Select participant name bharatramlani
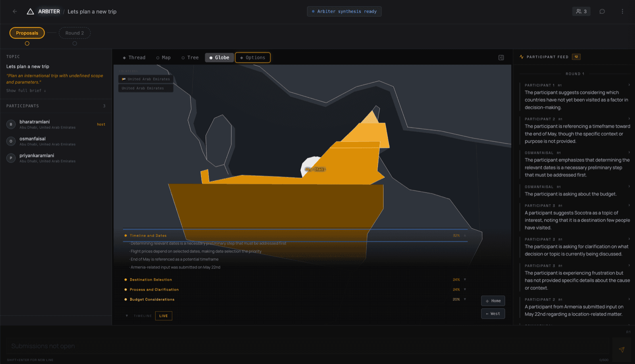635x364 pixels. click(x=35, y=122)
